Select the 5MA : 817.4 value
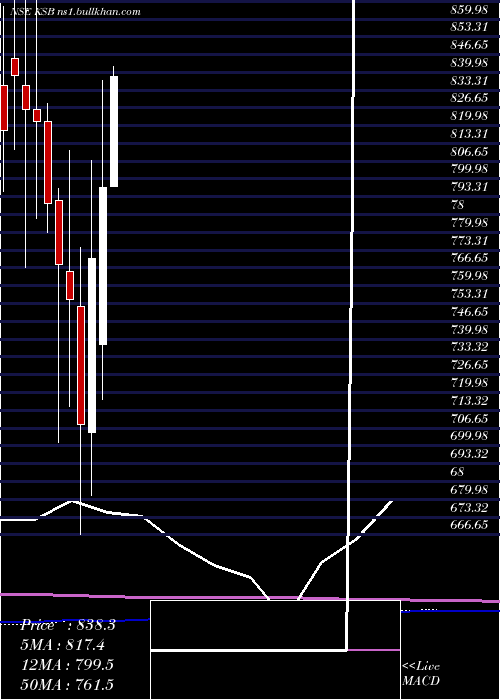The width and height of the screenshot is (500, 700). [63, 644]
